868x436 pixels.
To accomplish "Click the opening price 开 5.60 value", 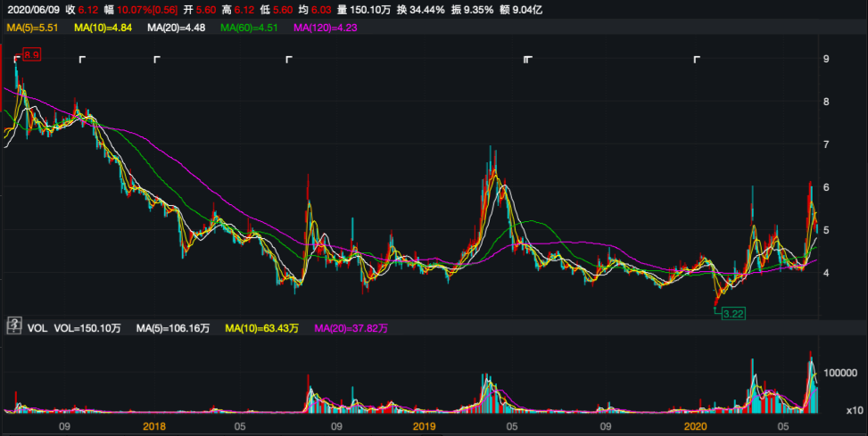I will coord(199,10).
